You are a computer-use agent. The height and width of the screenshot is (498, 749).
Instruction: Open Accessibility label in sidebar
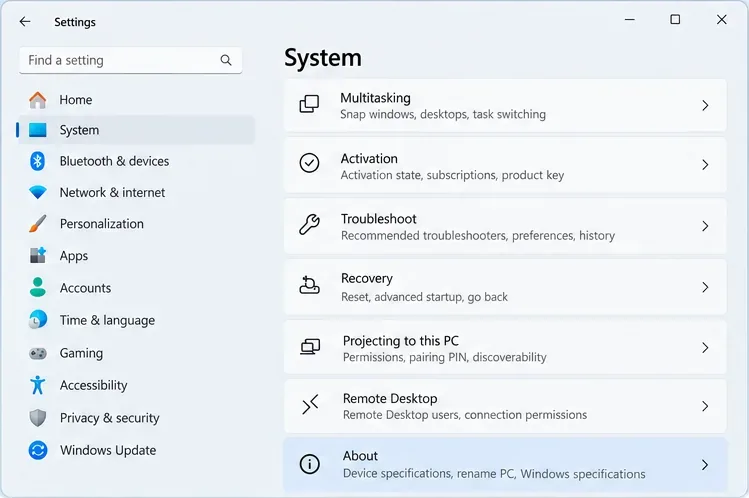tap(94, 385)
